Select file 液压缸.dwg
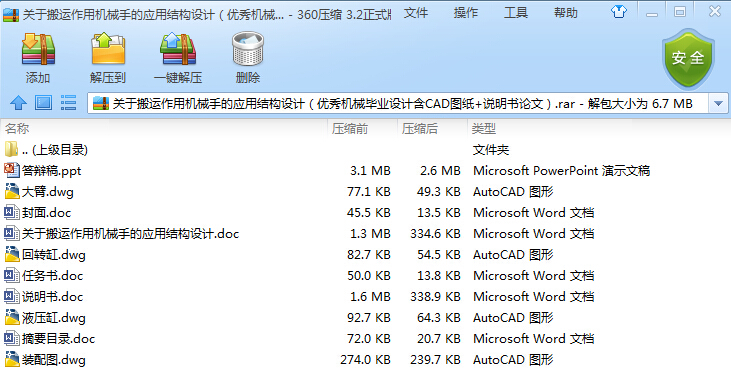Image resolution: width=731 pixels, height=374 pixels. pyautogui.click(x=54, y=318)
